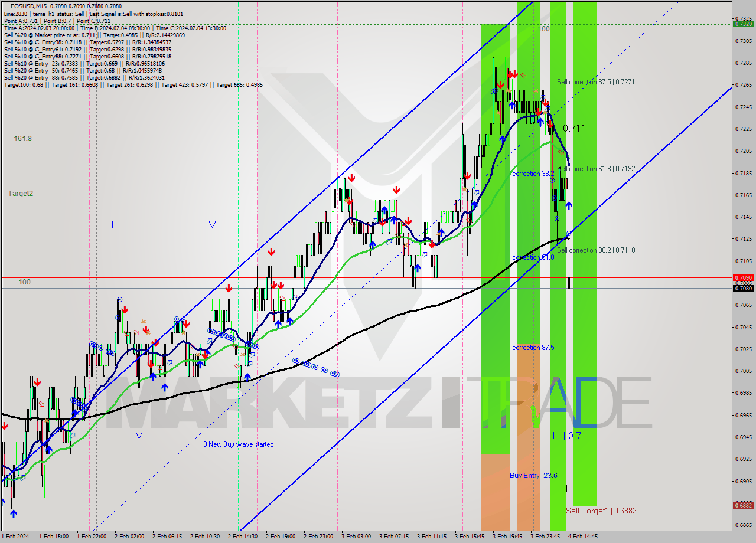Select the 'Sell correction 38.2 | 0.7118' label

(x=596, y=250)
